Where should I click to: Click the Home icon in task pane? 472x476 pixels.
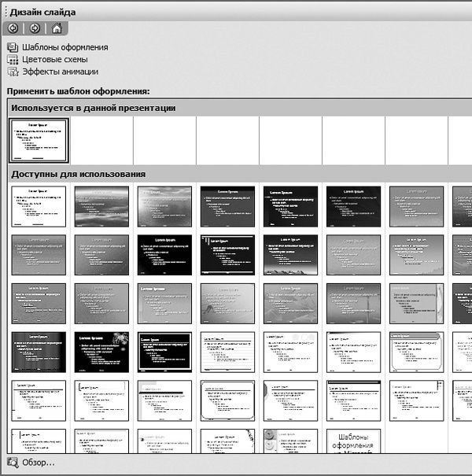pos(57,29)
